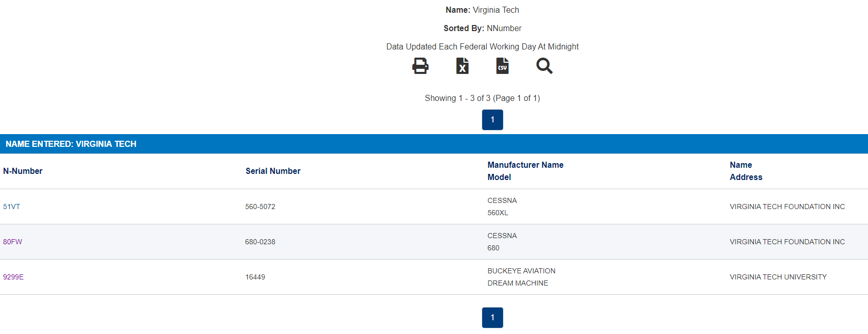Select serial number 16449 cell
Screen dimensions: 868x334
tap(255, 277)
